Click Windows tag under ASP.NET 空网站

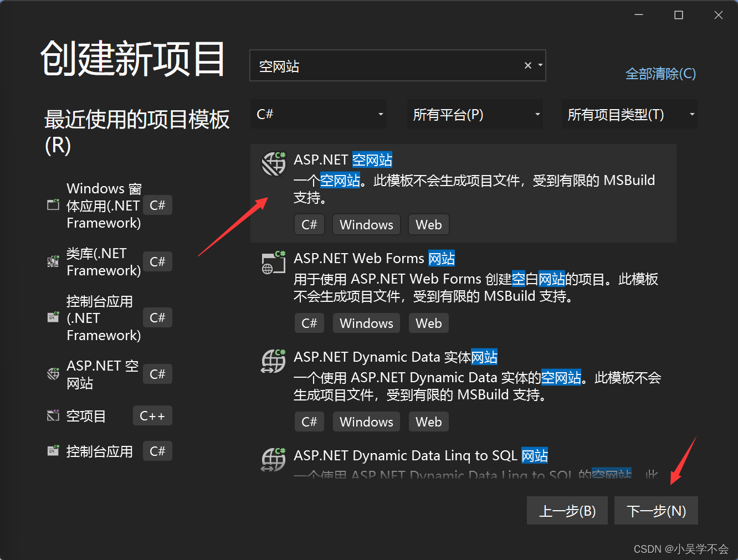366,224
